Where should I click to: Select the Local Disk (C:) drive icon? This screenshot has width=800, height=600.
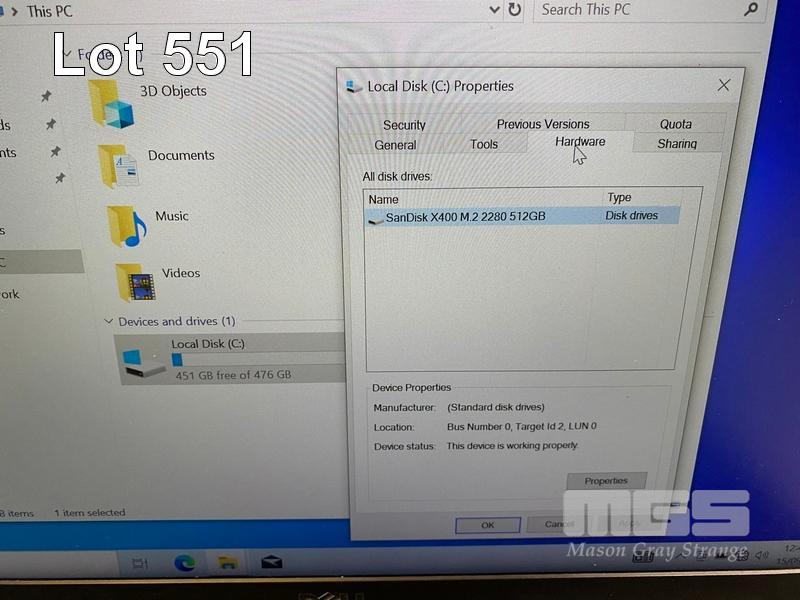click(143, 361)
